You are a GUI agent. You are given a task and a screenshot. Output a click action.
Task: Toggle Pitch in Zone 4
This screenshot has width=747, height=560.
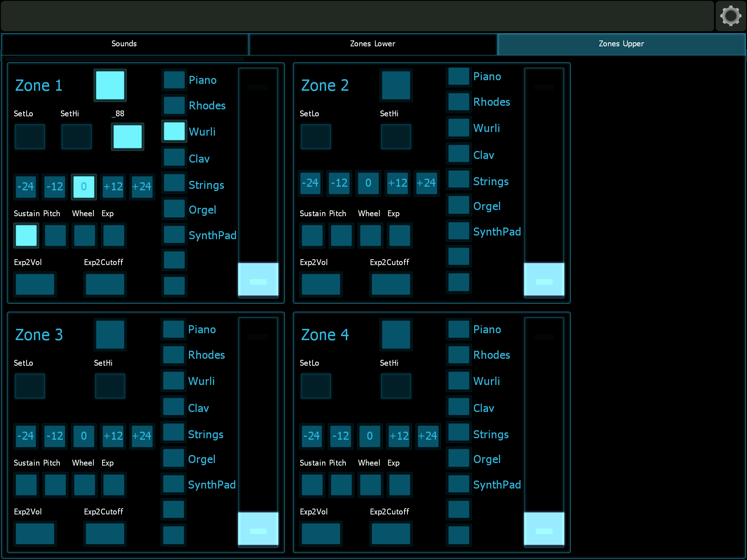[x=341, y=485]
